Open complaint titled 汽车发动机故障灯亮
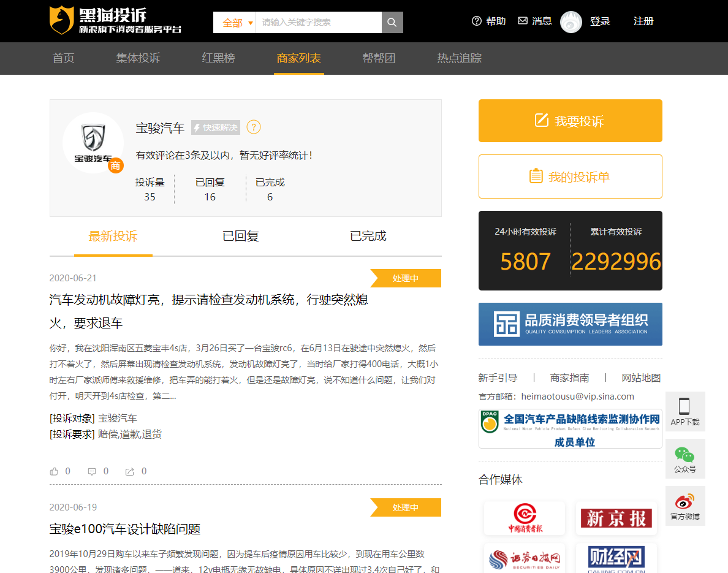 [209, 311]
